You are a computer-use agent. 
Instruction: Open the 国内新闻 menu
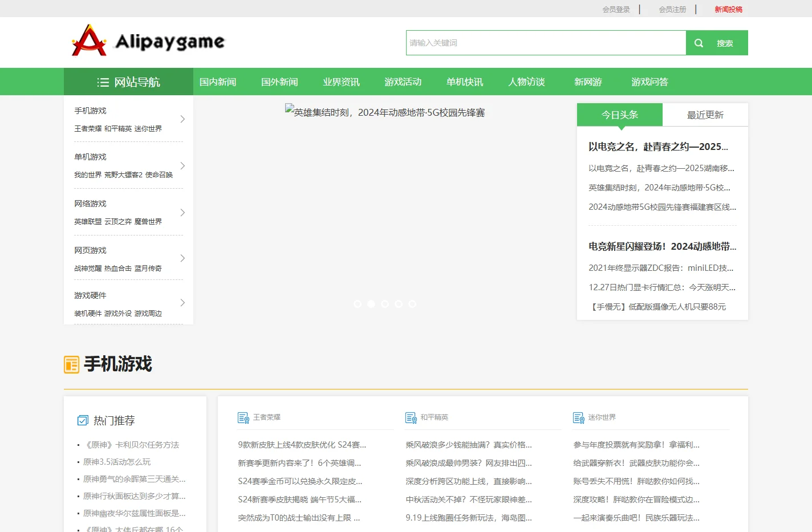click(218, 82)
